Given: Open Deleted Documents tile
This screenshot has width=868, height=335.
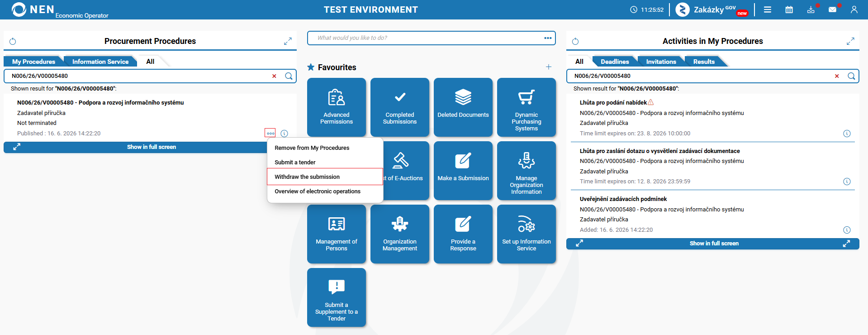Looking at the screenshot, I should click(463, 107).
